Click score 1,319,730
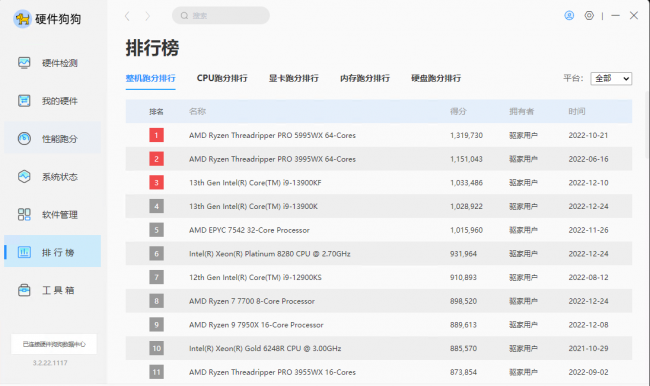The width and height of the screenshot is (650, 386). tap(466, 135)
